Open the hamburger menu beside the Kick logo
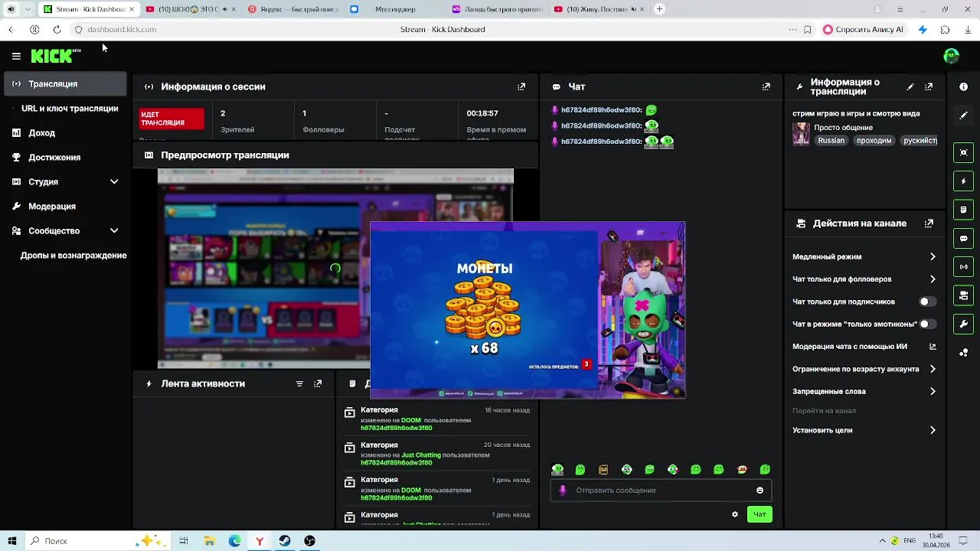Viewport: 980px width, 551px height. tap(16, 56)
